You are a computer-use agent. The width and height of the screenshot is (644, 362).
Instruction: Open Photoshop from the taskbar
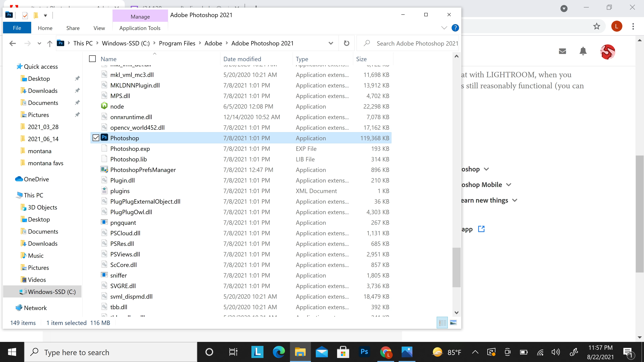[364, 352]
